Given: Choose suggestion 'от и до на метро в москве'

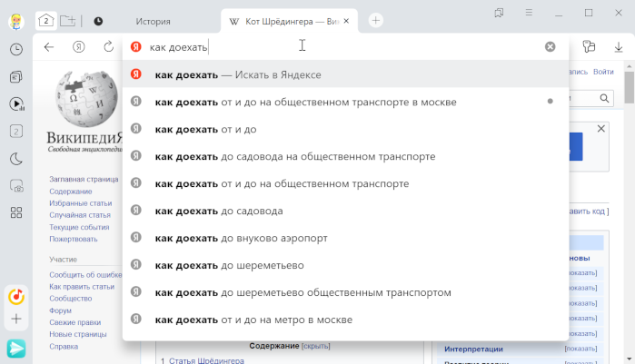Looking at the screenshot, I should (x=345, y=320).
